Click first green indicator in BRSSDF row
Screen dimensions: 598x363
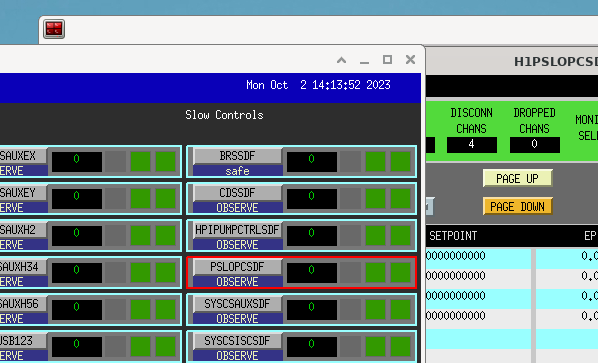click(x=375, y=162)
